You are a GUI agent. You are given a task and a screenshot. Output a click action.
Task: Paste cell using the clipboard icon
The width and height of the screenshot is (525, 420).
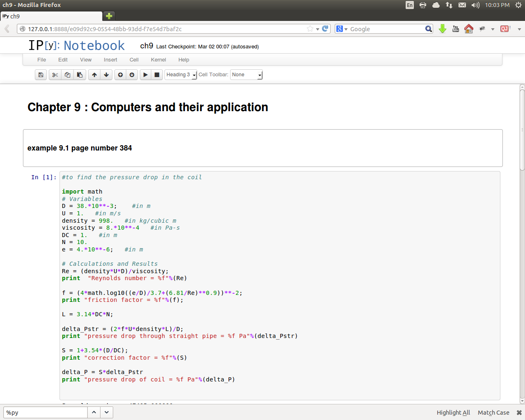80,75
